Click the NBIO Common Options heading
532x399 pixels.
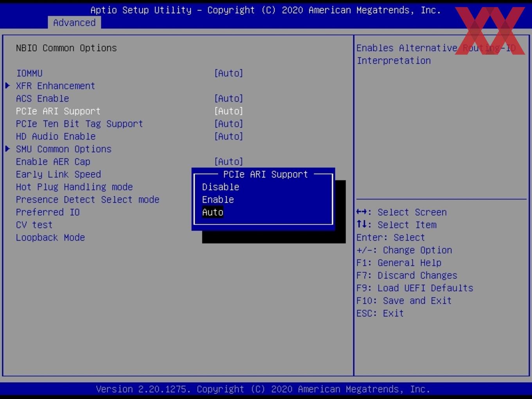[x=66, y=48]
